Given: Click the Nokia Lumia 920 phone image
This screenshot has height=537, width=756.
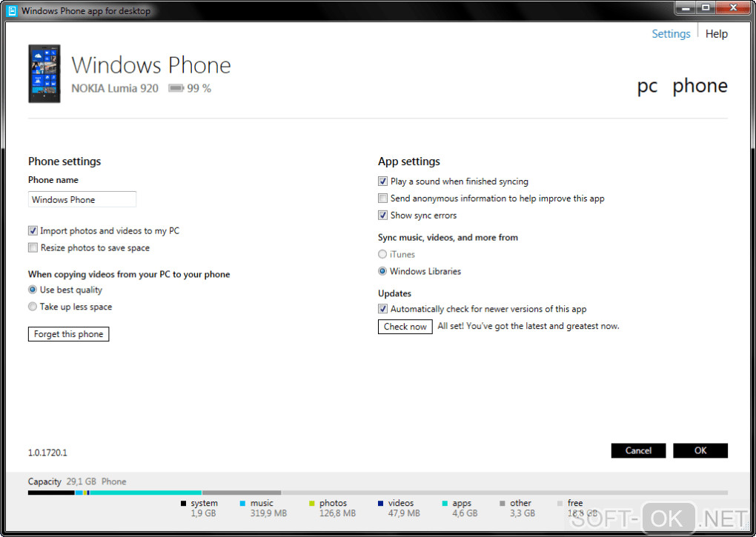Looking at the screenshot, I should point(44,73).
